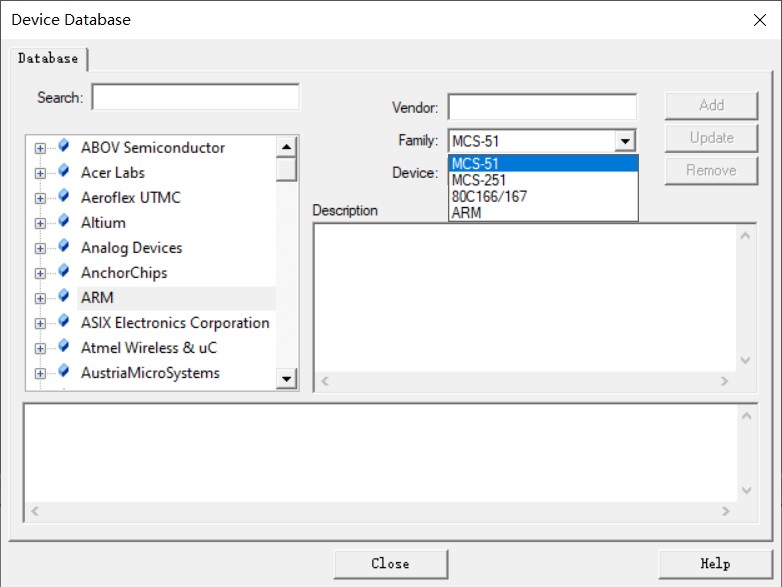Image resolution: width=782 pixels, height=587 pixels.
Task: Click the Description box scroll-down arrow
Action: [x=745, y=360]
